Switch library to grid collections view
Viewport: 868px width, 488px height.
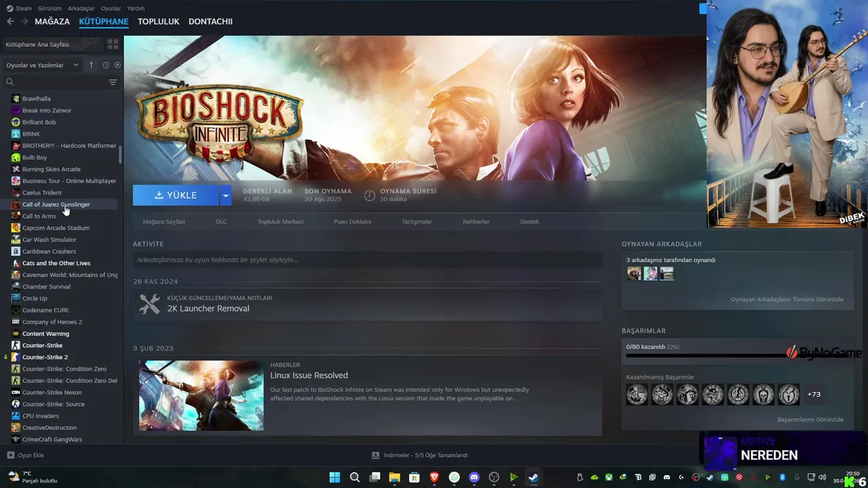coord(113,44)
